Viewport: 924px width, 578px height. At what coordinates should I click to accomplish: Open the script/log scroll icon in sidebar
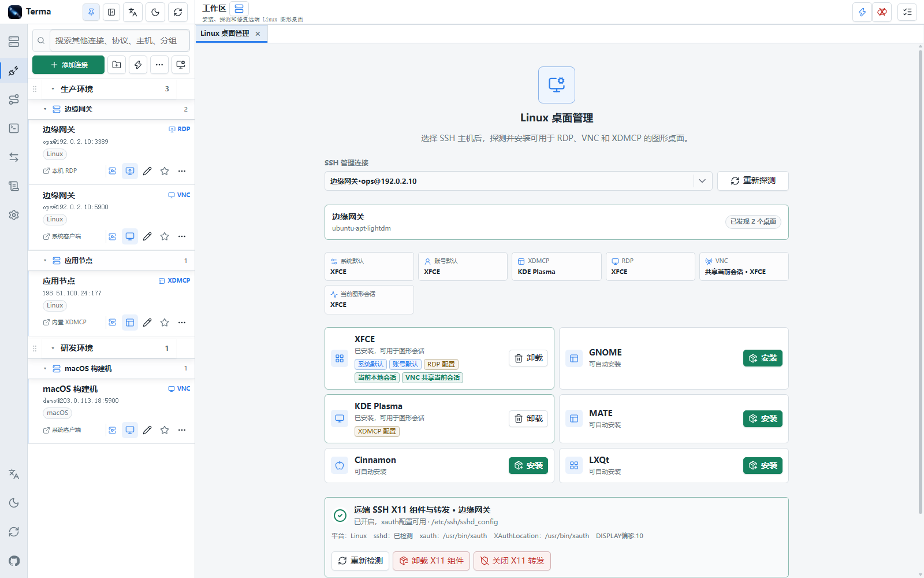click(x=14, y=186)
